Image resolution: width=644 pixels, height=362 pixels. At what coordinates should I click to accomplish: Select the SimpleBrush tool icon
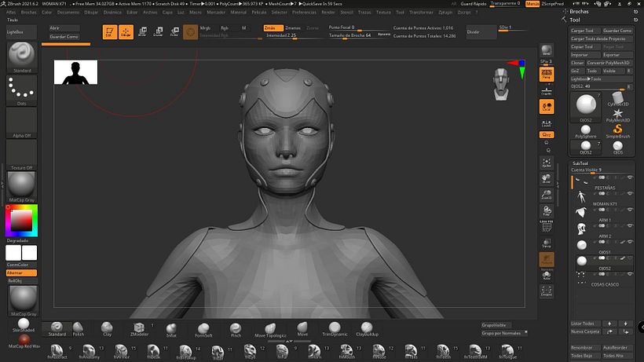617,129
